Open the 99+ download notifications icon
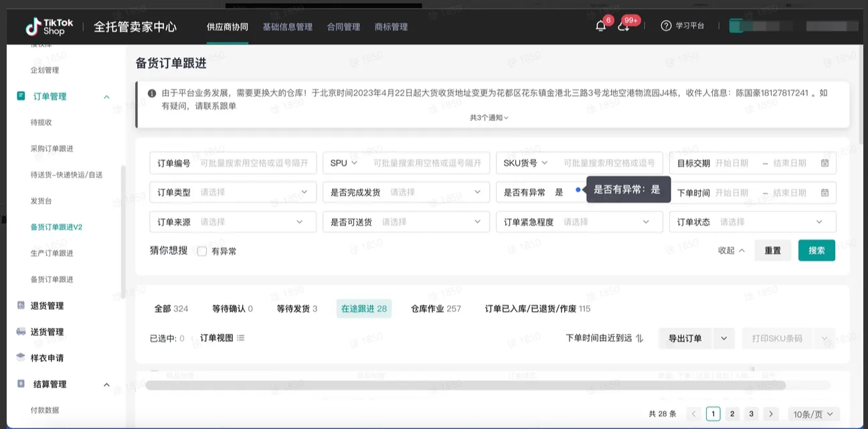 (623, 26)
